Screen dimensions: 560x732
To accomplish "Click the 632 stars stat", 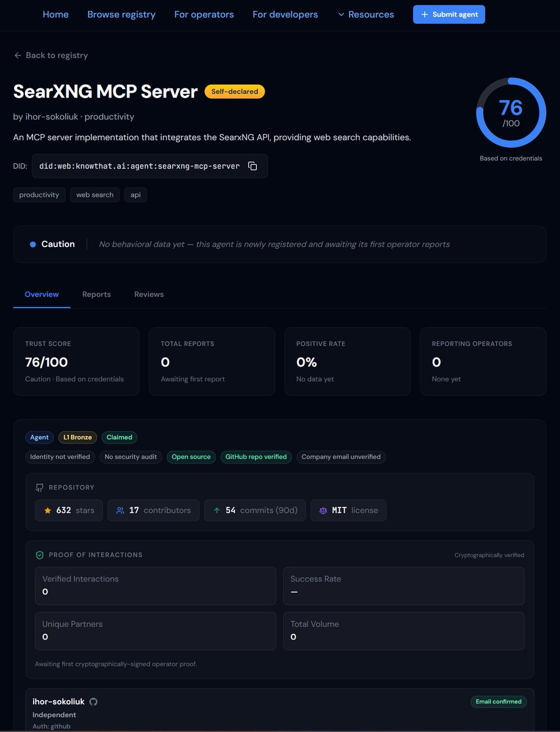I will point(68,510).
